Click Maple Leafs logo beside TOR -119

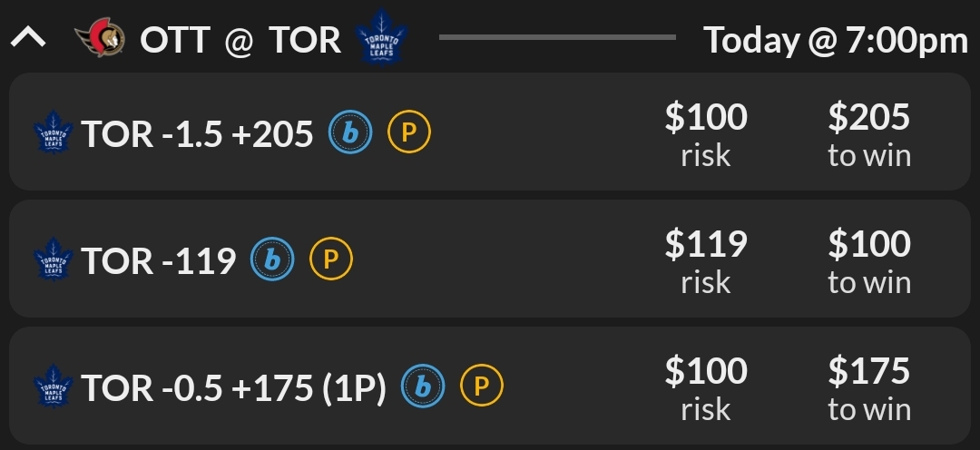52,259
